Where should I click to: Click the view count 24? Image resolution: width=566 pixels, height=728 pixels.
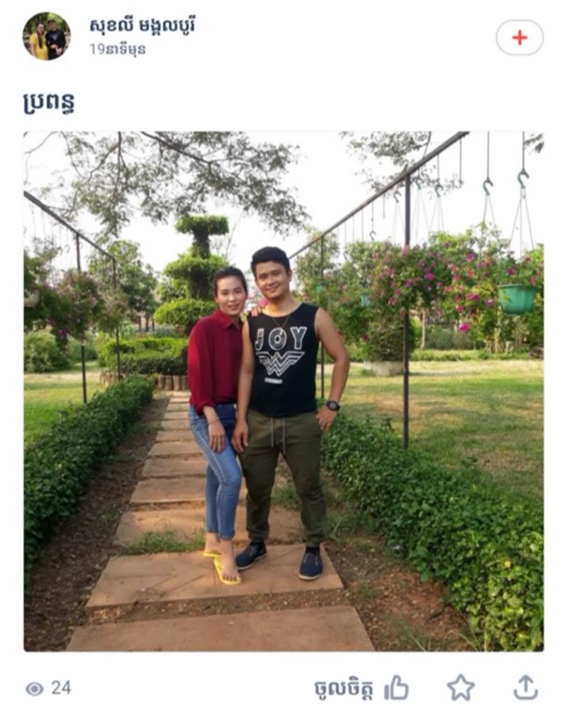(61, 688)
